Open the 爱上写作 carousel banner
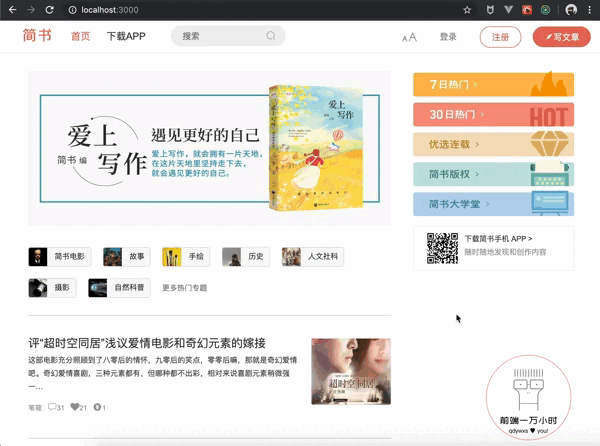Viewport: 600px width, 446px height. 210,148
